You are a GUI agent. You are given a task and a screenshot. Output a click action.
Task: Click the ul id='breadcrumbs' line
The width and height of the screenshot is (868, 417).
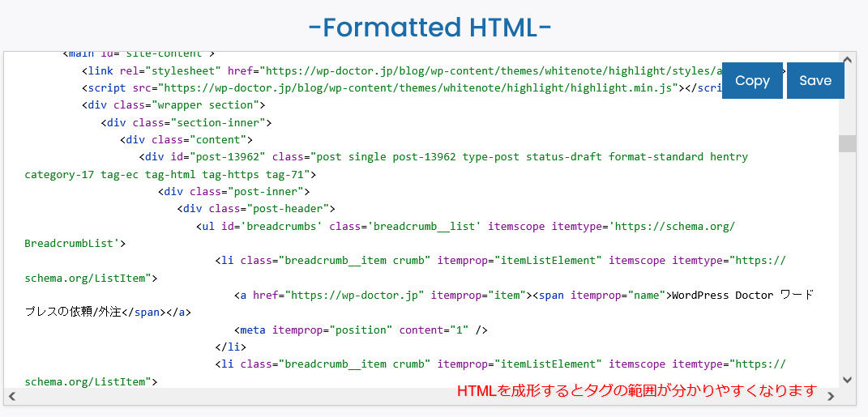click(x=465, y=226)
